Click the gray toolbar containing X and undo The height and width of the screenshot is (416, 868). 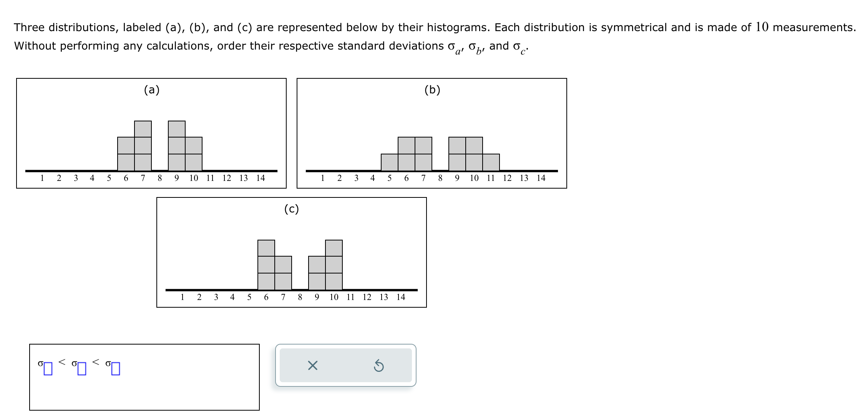coord(346,366)
